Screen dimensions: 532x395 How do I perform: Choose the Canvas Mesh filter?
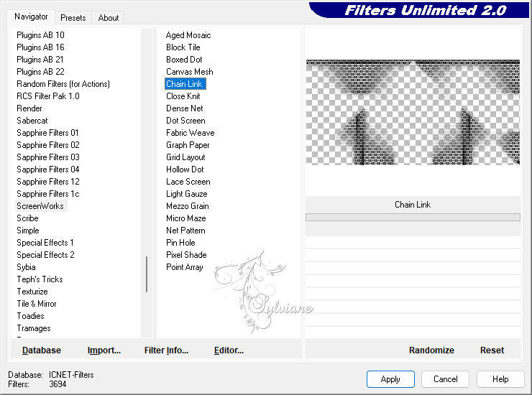point(189,72)
